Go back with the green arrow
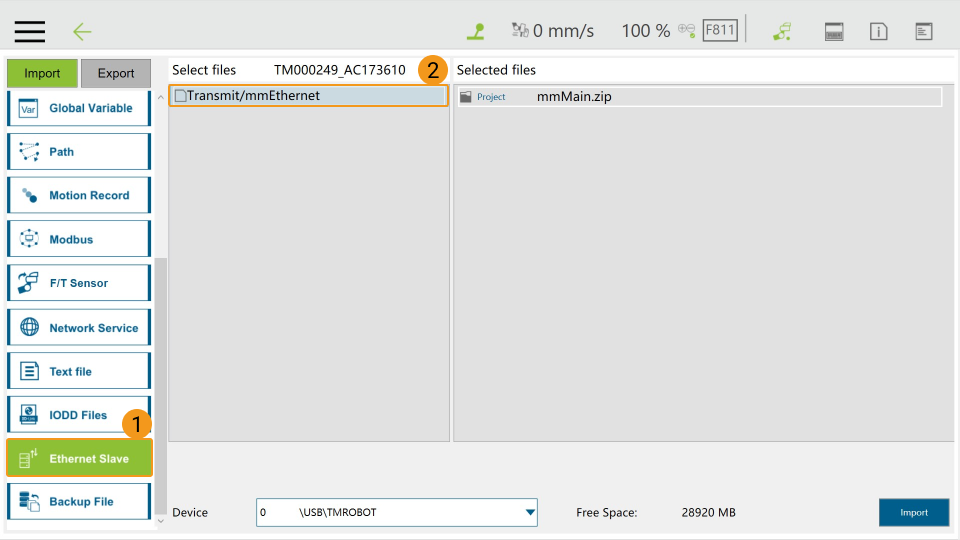This screenshot has height=540, width=960. tap(81, 31)
